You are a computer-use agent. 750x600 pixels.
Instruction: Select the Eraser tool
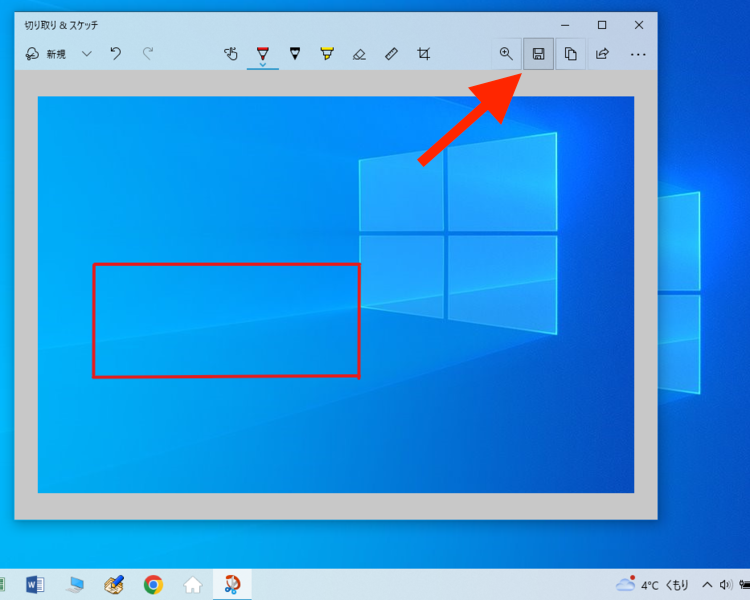359,54
